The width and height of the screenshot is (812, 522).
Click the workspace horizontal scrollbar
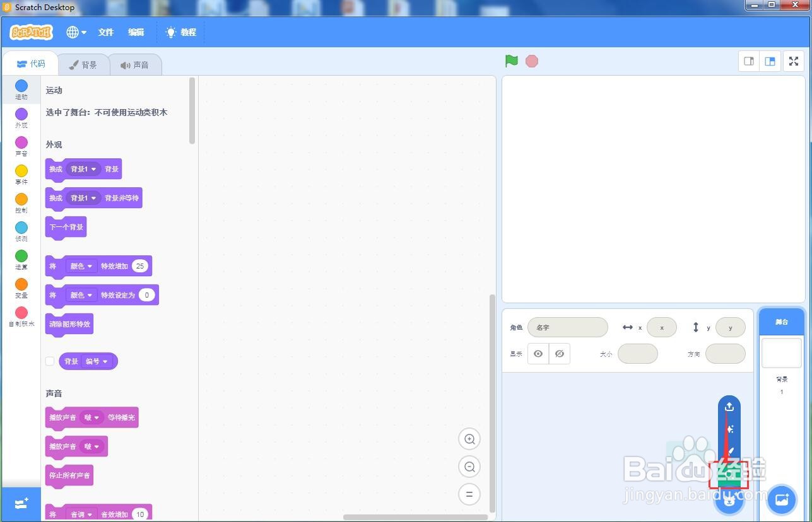416,517
